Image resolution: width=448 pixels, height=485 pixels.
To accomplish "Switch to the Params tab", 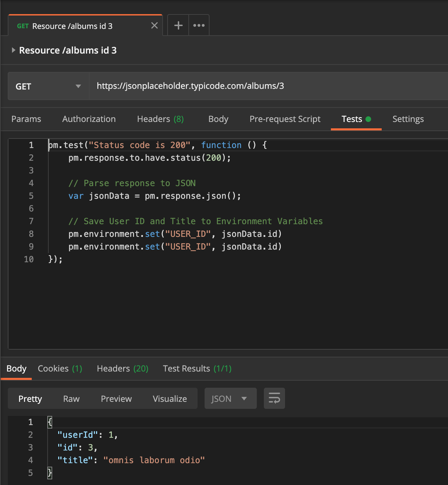I will 26,119.
